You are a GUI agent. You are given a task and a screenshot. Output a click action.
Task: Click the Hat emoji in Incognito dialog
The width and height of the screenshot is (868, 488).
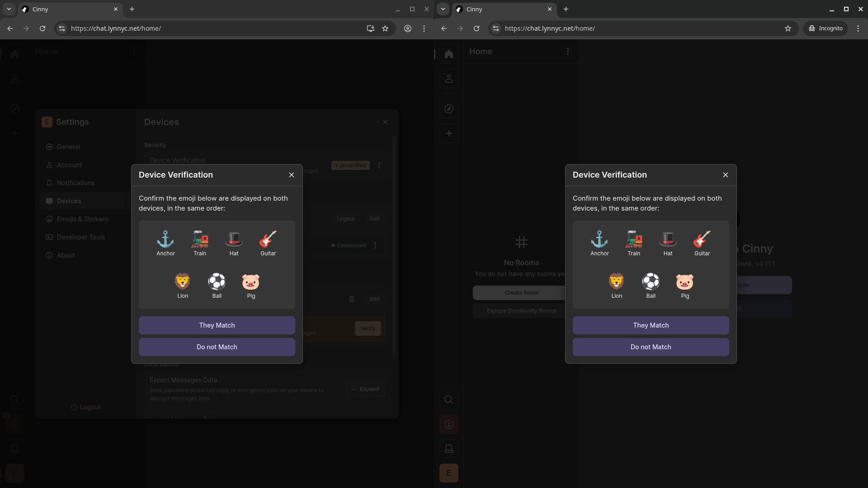668,239
